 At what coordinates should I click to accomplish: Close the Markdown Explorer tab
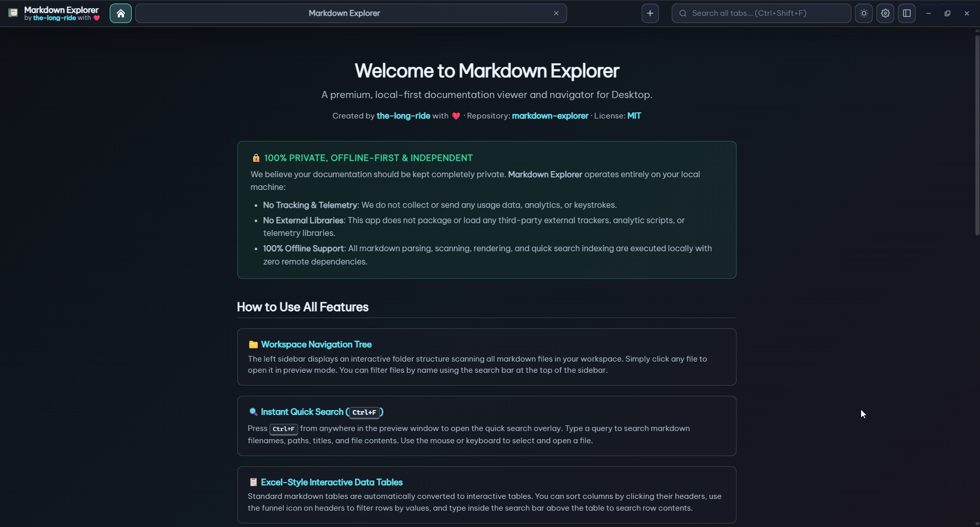556,13
